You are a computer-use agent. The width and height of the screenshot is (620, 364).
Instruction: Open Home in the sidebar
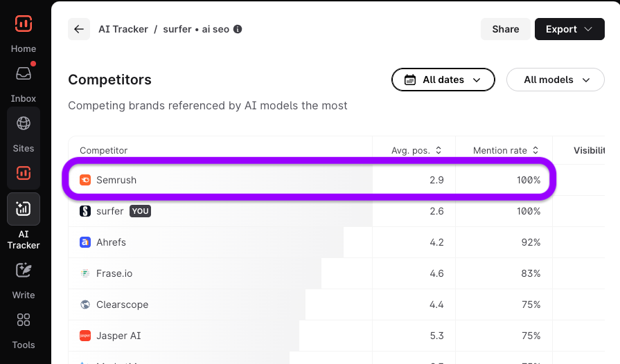pyautogui.click(x=24, y=48)
